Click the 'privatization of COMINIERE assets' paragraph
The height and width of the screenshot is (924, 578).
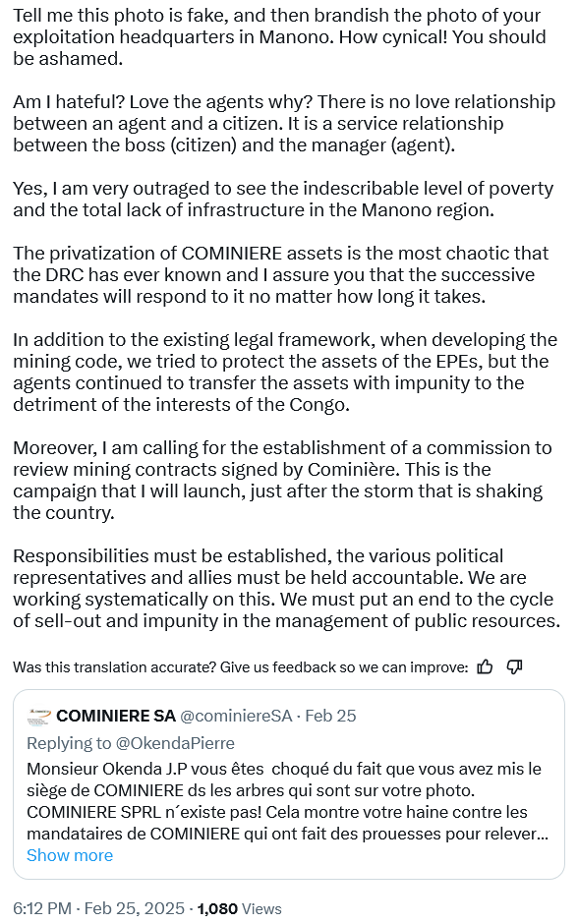click(280, 274)
